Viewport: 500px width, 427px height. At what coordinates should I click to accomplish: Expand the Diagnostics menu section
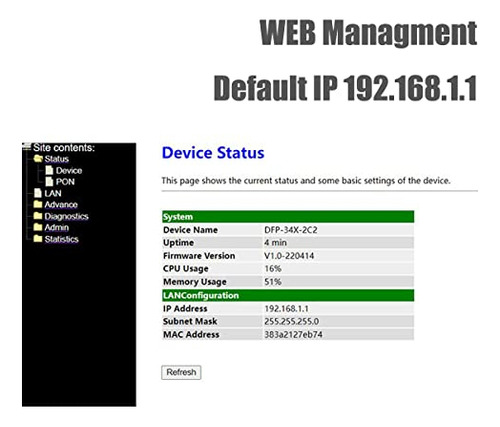[x=66, y=216]
